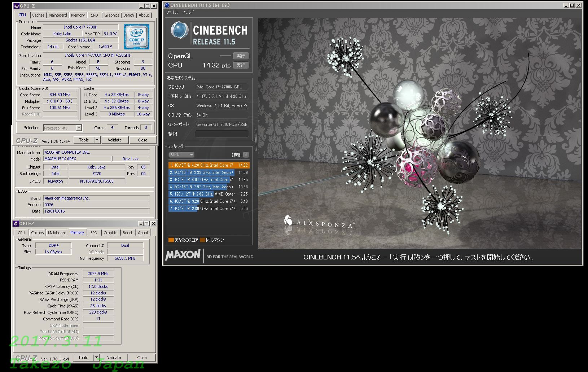The image size is (588, 372).
Task: Click the Core Voltage value 1.600 V
Action: (105, 47)
